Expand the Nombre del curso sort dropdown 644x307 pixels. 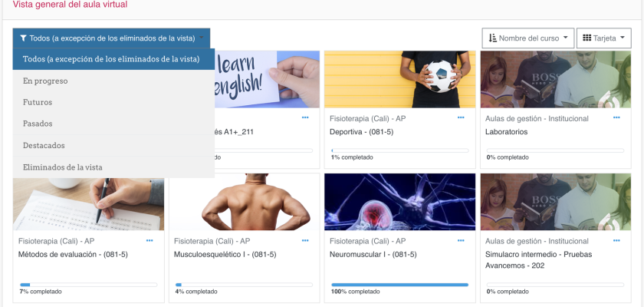[528, 38]
